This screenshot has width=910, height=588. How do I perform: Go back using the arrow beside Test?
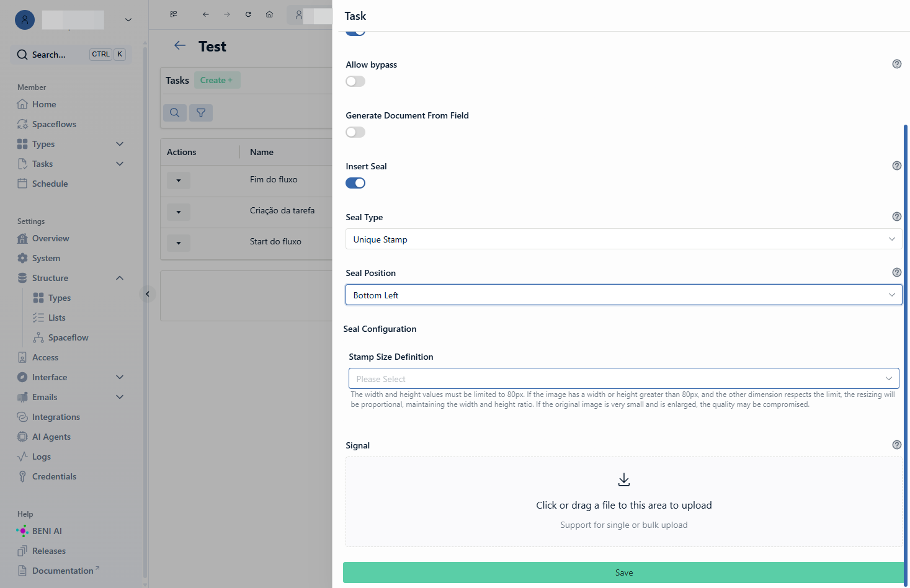pos(180,45)
